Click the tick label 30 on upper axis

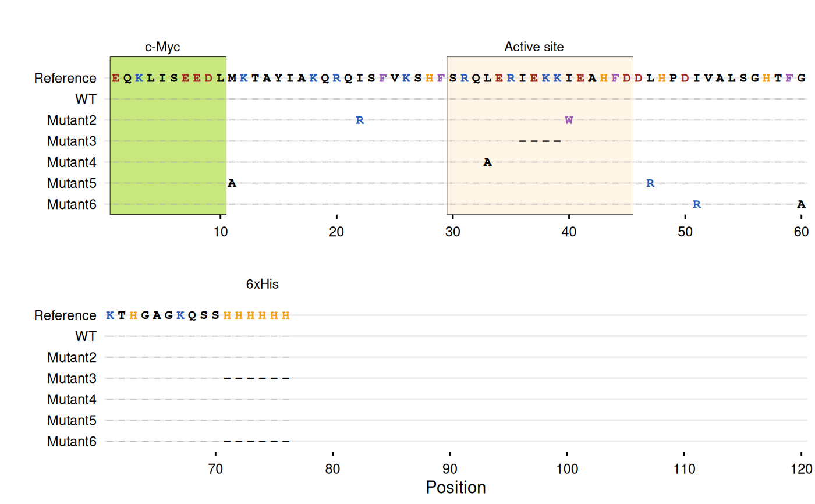coord(452,232)
